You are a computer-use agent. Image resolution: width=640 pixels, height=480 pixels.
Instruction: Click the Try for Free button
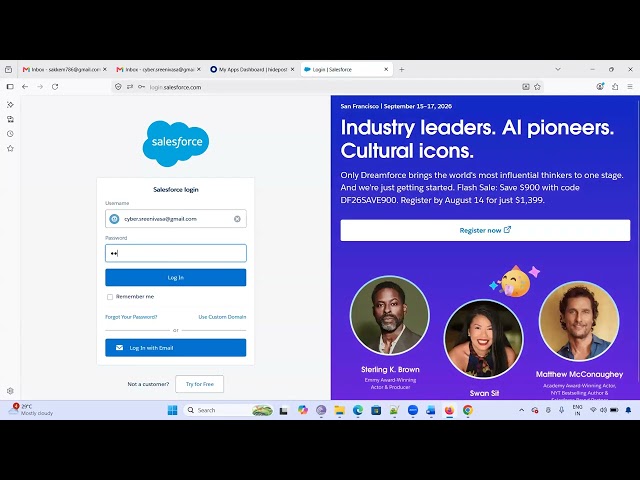(200, 384)
